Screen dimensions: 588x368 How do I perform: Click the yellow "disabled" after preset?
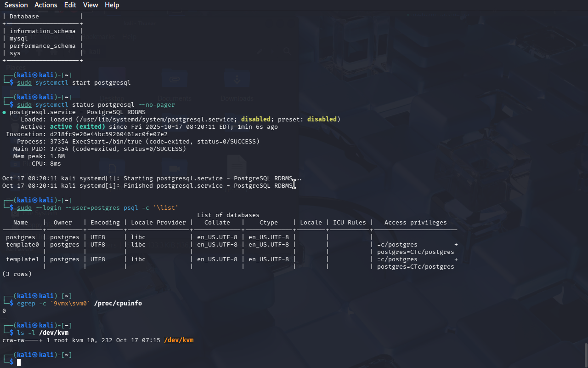click(x=322, y=120)
